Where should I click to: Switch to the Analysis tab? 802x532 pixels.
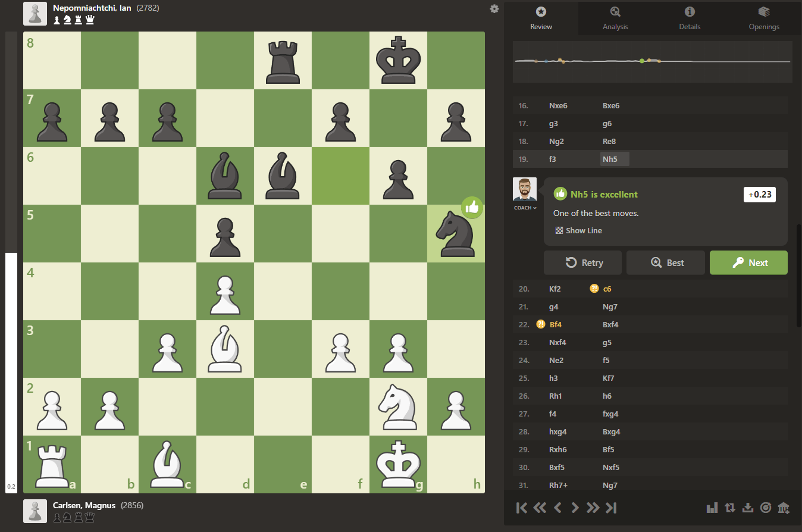(x=615, y=18)
